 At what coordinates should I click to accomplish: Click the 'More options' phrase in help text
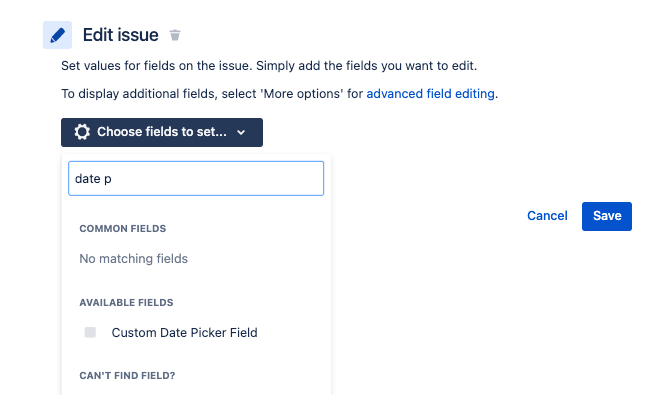click(303, 94)
